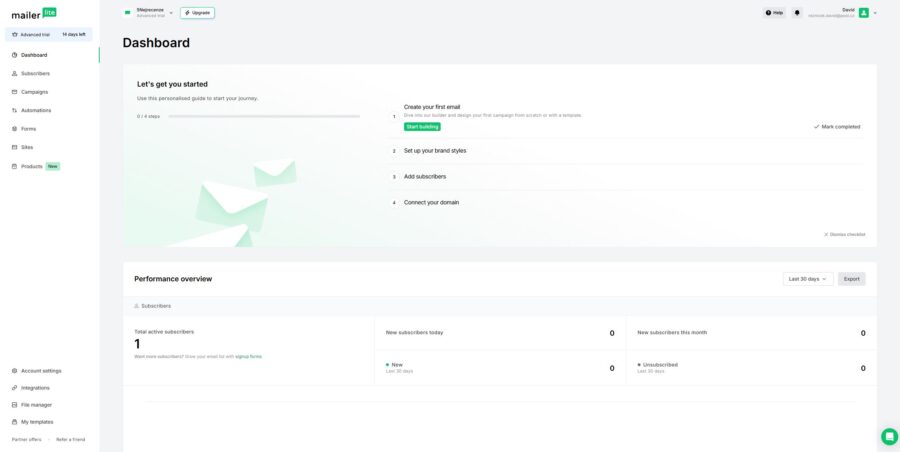The width and height of the screenshot is (900, 452).
Task: Click the Upgrade button
Action: click(197, 13)
